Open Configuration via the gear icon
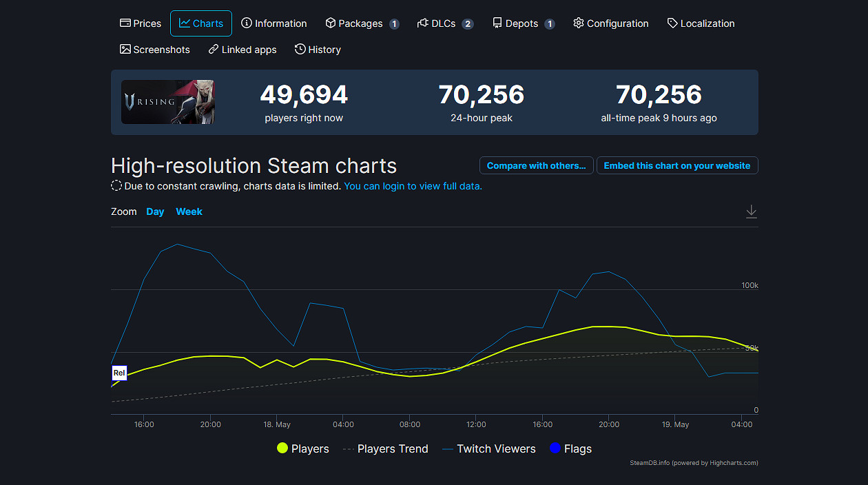Image resolution: width=868 pixels, height=485 pixels. pos(578,23)
